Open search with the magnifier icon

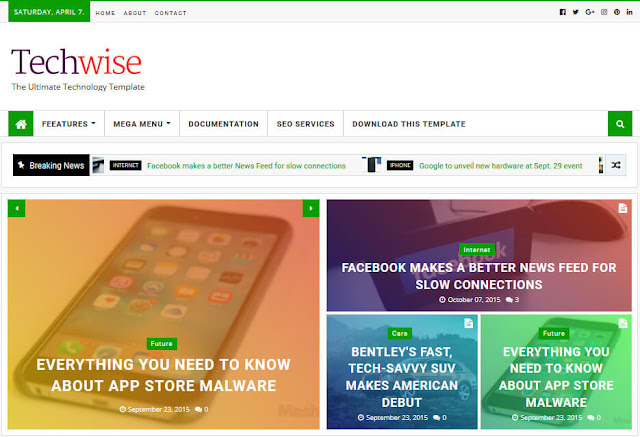pos(620,124)
